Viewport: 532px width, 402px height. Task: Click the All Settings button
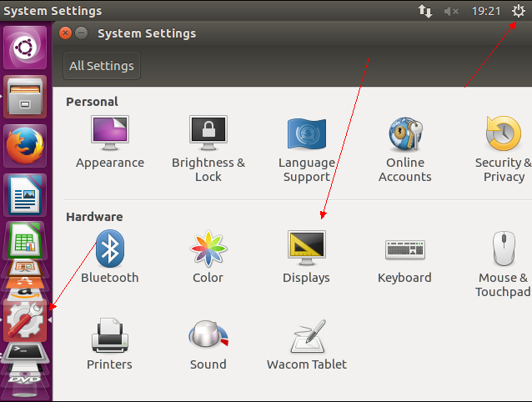tap(102, 66)
